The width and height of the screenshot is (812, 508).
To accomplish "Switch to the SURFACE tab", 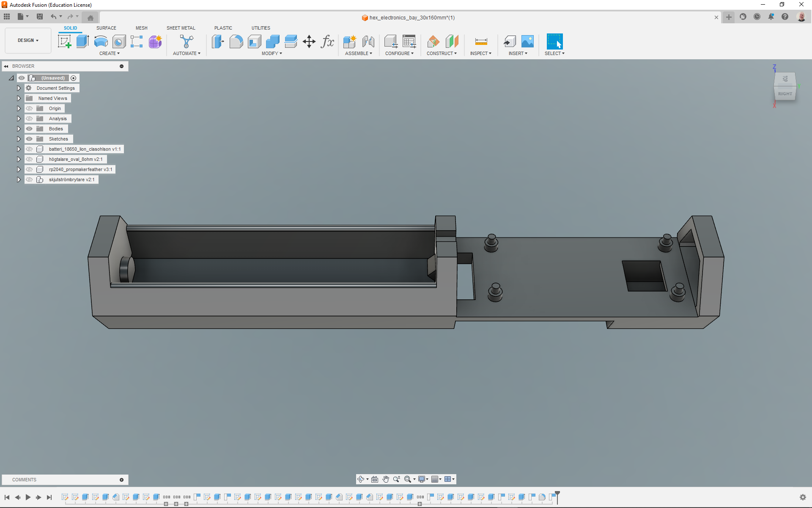I will [x=106, y=28].
